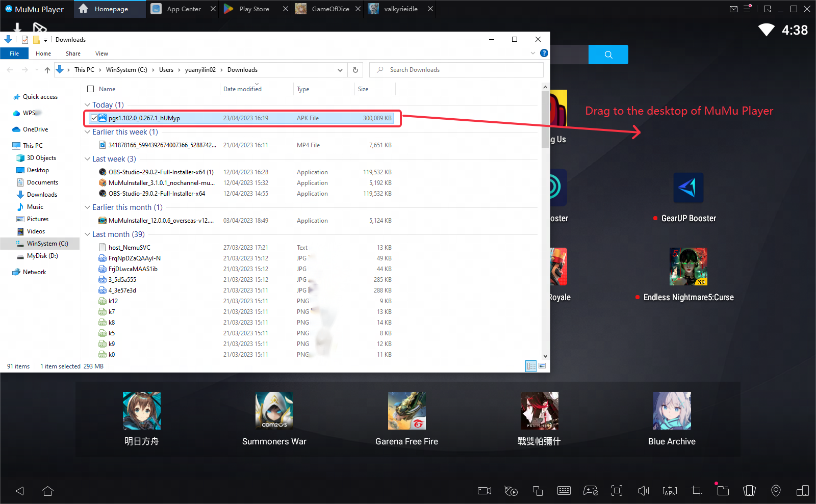Select MyDisk (D:) in navigation pane
The image size is (816, 504).
coord(42,256)
